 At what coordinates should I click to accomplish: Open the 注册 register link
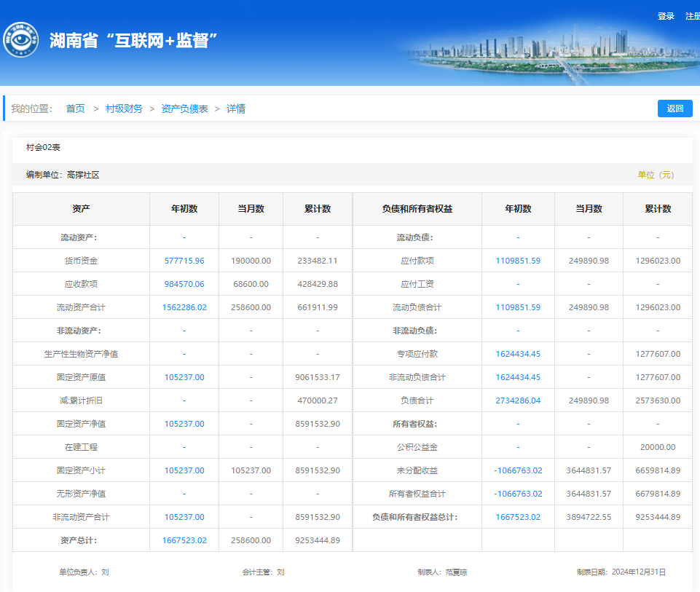[x=693, y=16]
